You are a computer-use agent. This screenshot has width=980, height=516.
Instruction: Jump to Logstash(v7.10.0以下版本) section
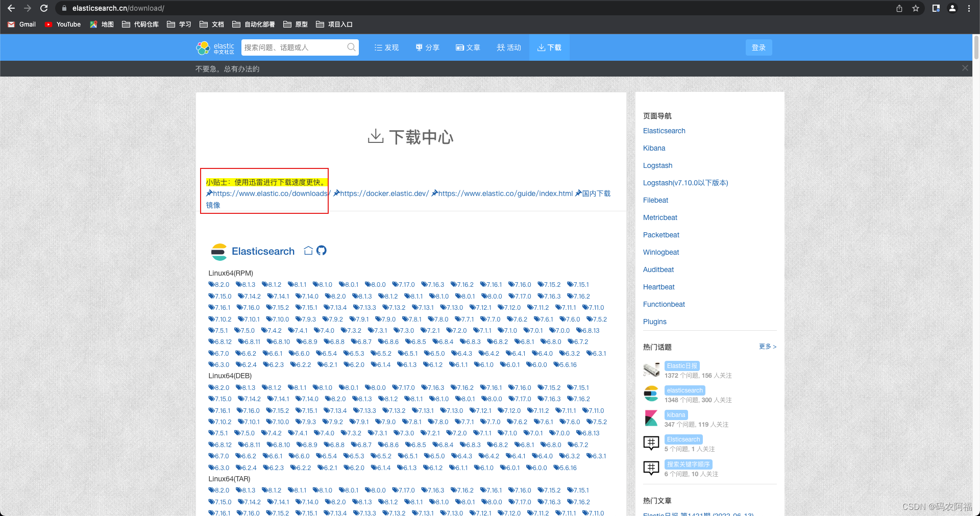click(x=685, y=183)
